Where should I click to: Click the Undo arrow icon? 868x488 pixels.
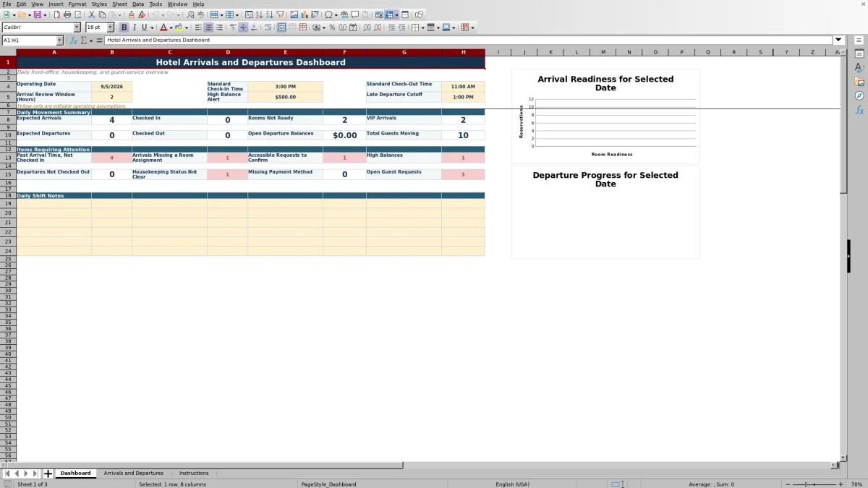(x=155, y=14)
